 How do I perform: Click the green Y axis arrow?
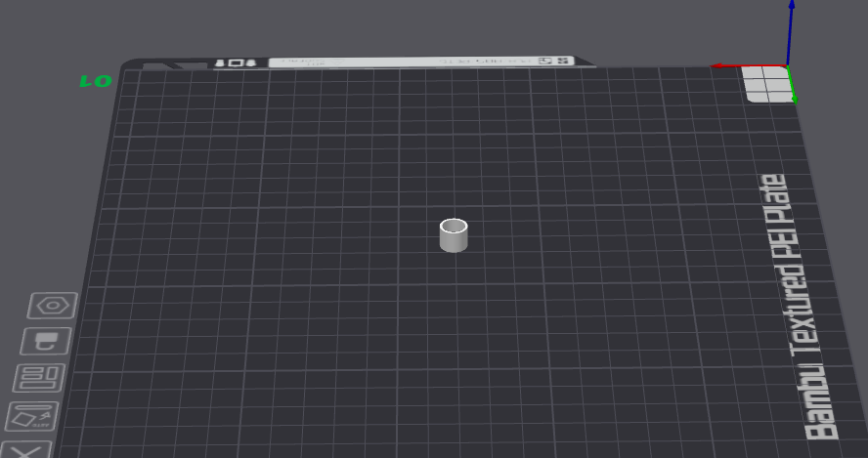click(792, 85)
